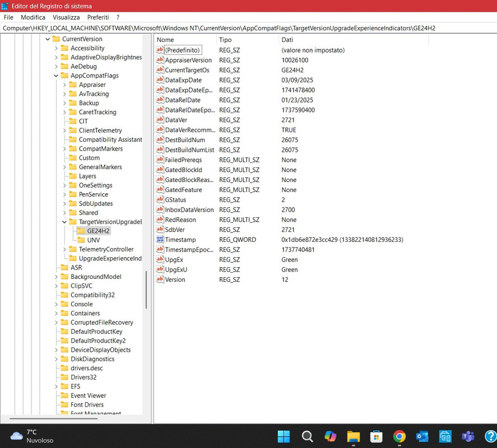Click the Registry Editor title bar icon
The height and width of the screenshot is (448, 497).
pyautogui.click(x=4, y=6)
